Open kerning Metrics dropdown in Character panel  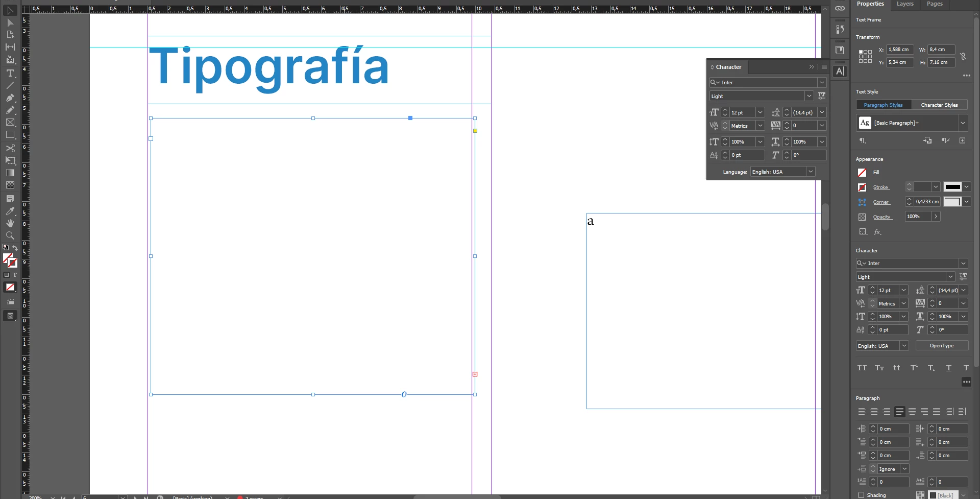point(760,126)
